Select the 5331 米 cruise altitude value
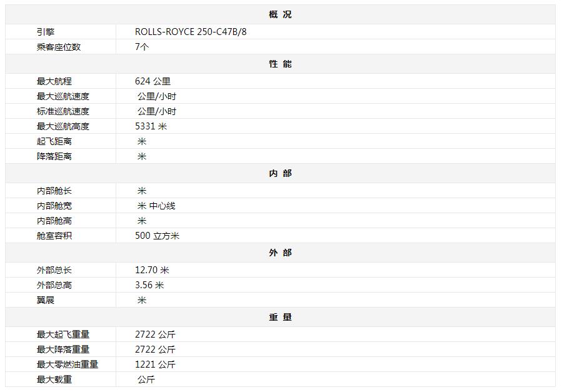The image size is (562, 392). click(x=151, y=126)
